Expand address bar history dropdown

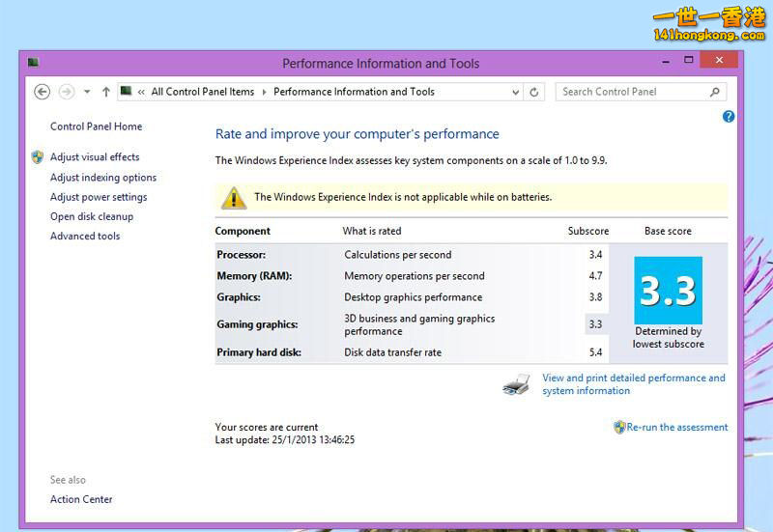515,92
